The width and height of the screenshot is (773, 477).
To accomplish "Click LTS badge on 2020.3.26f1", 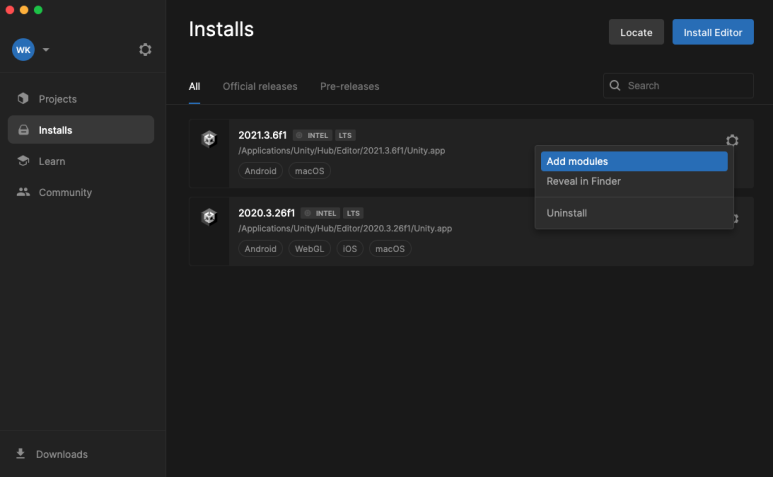I will pos(353,213).
